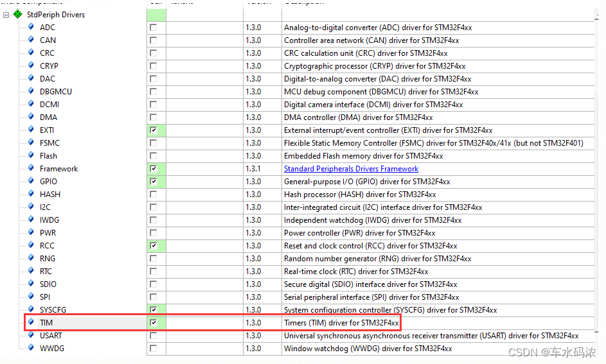
Task: Click the 'Timers (TIM) driver for STM32F4xx' description
Action: (x=341, y=323)
